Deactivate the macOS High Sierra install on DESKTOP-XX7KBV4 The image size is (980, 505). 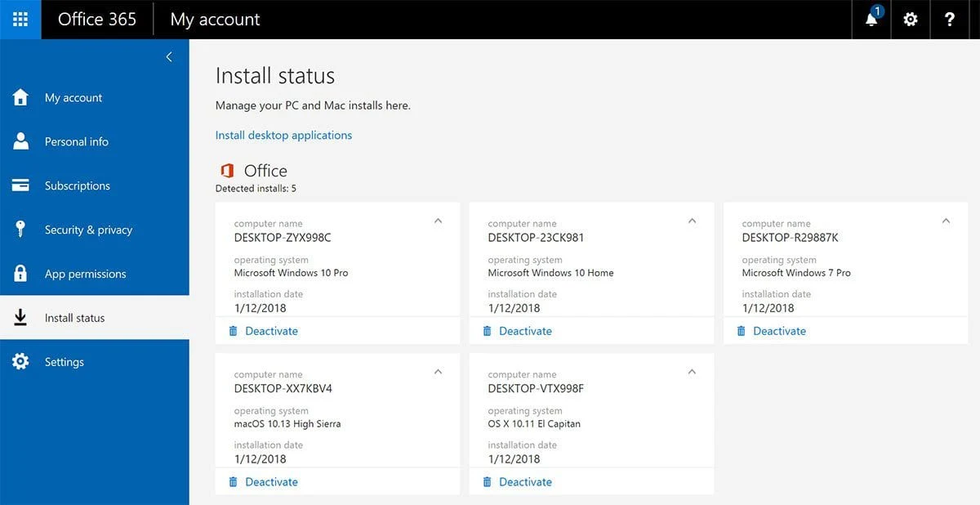tap(271, 481)
